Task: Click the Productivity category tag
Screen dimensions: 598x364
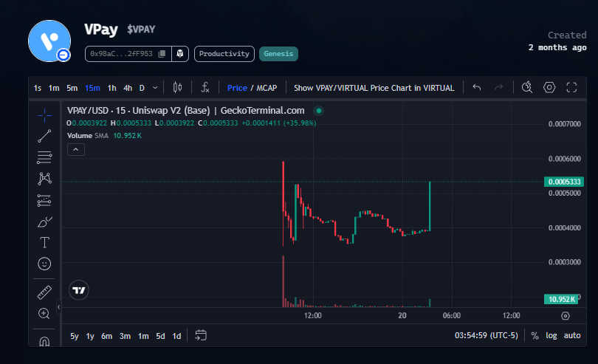Action: pos(224,54)
